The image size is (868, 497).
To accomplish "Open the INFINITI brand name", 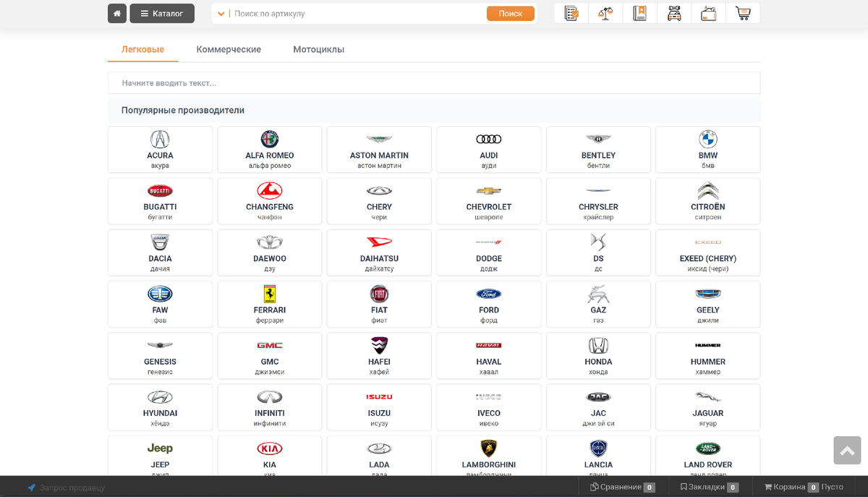I will [x=270, y=413].
